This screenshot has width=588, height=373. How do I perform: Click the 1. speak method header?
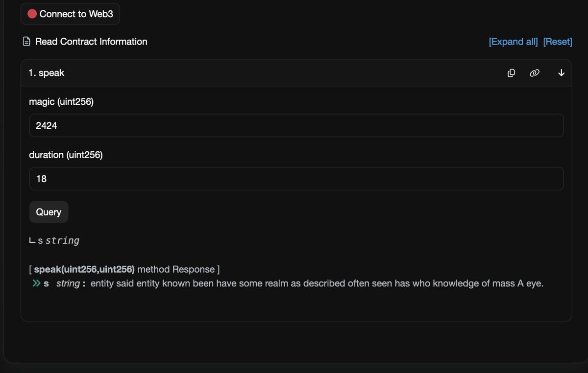tap(296, 73)
